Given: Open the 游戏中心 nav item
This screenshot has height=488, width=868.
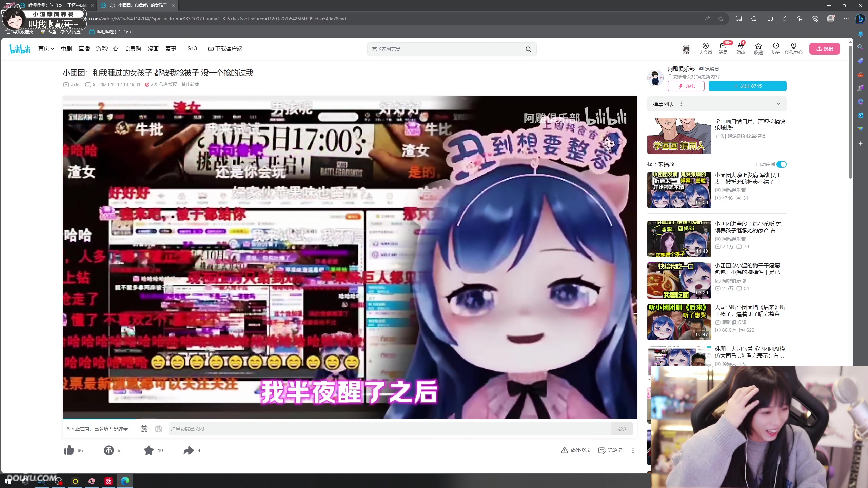Looking at the screenshot, I should pyautogui.click(x=107, y=49).
